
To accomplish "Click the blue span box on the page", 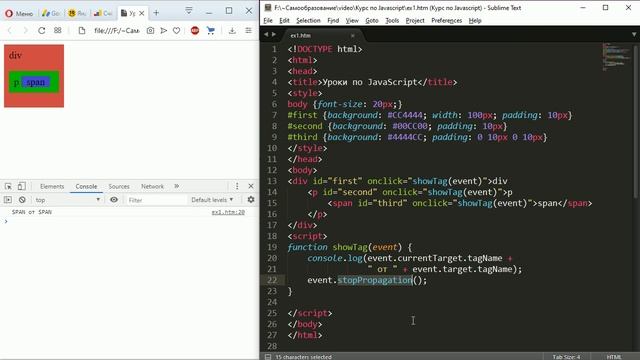I will [x=36, y=82].
